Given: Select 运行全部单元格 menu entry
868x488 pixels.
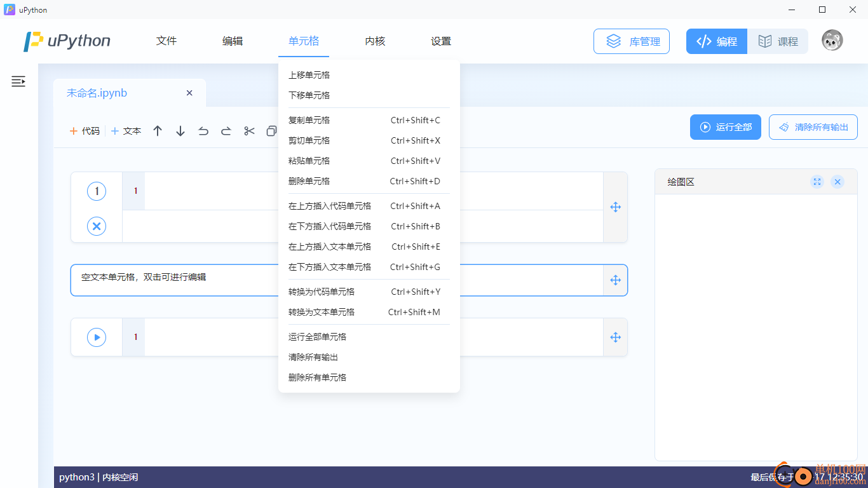Looking at the screenshot, I should (369, 337).
